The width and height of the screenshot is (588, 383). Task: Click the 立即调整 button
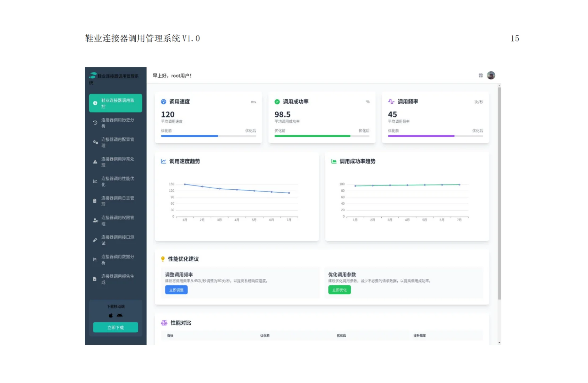pyautogui.click(x=176, y=290)
